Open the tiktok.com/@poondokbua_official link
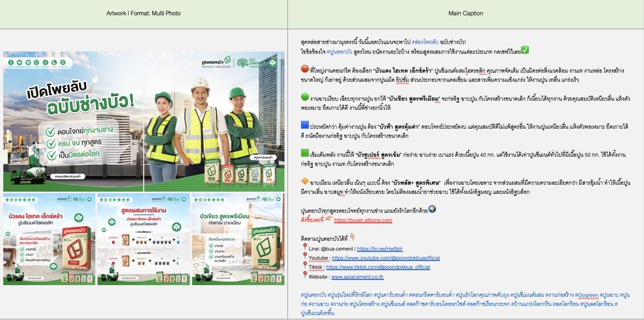644x320 pixels. tap(378, 267)
